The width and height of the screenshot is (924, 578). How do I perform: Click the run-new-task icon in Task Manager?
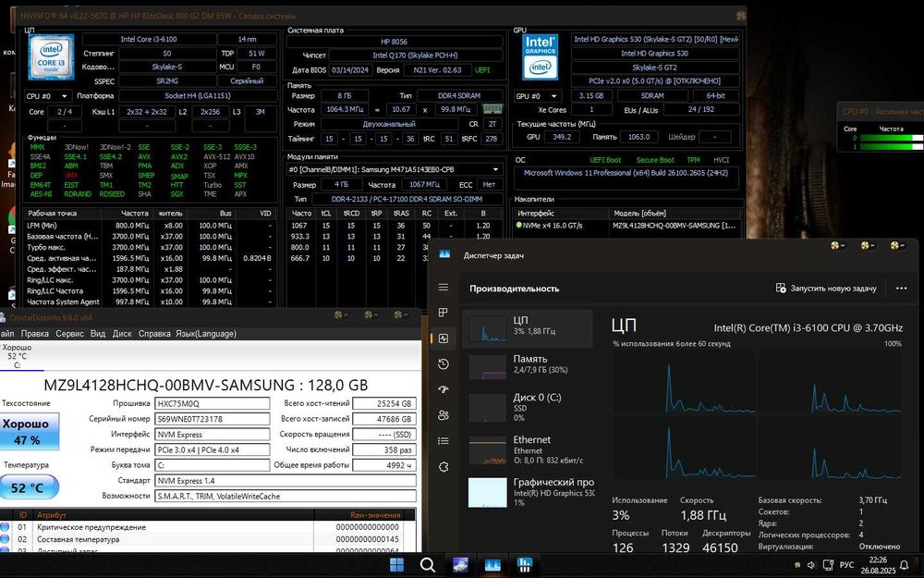tap(781, 288)
